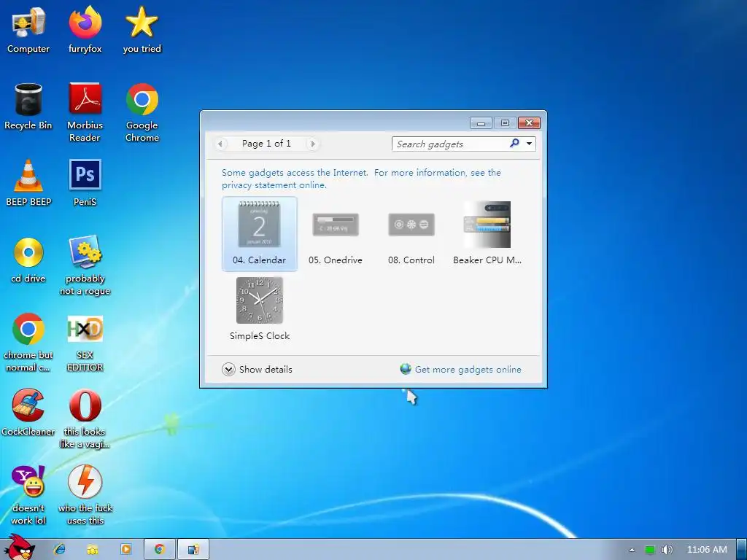Click the Show desktop strip
Image resolution: width=747 pixels, height=560 pixels.
point(742,550)
